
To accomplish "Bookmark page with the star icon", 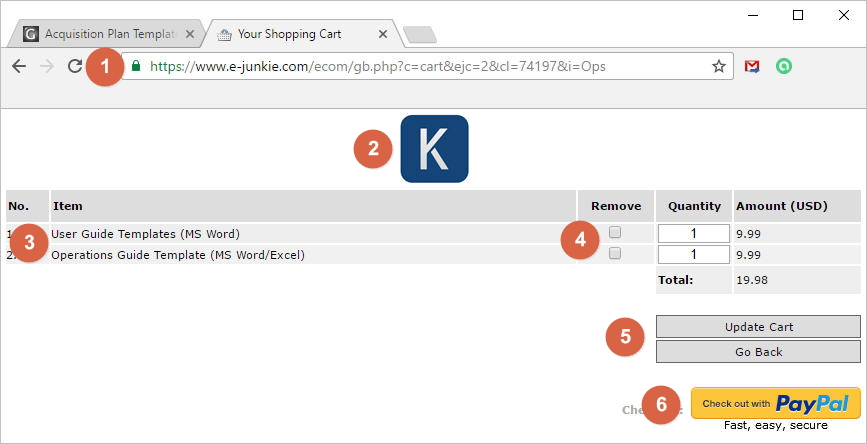I will [718, 67].
